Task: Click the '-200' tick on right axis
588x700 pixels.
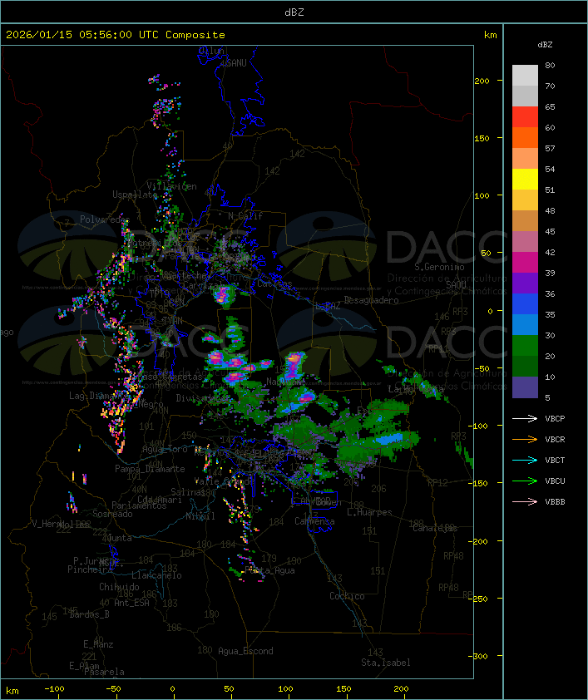Action: click(480, 541)
